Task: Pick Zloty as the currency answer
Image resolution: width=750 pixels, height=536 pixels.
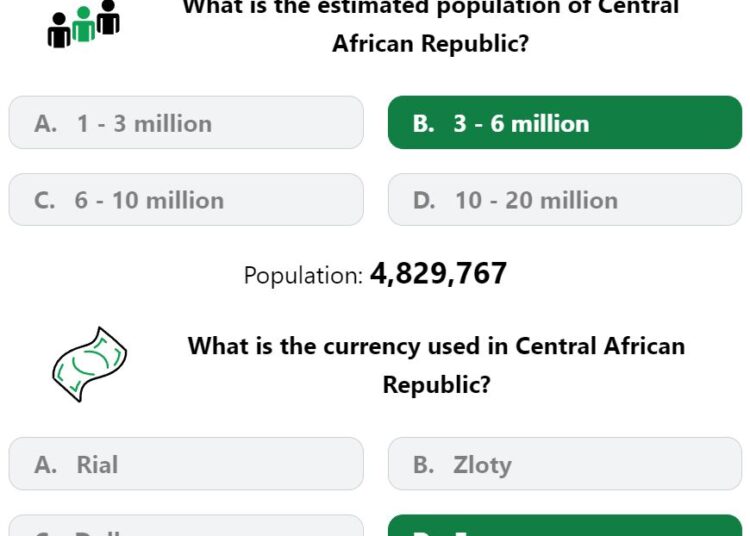Action: point(565,464)
